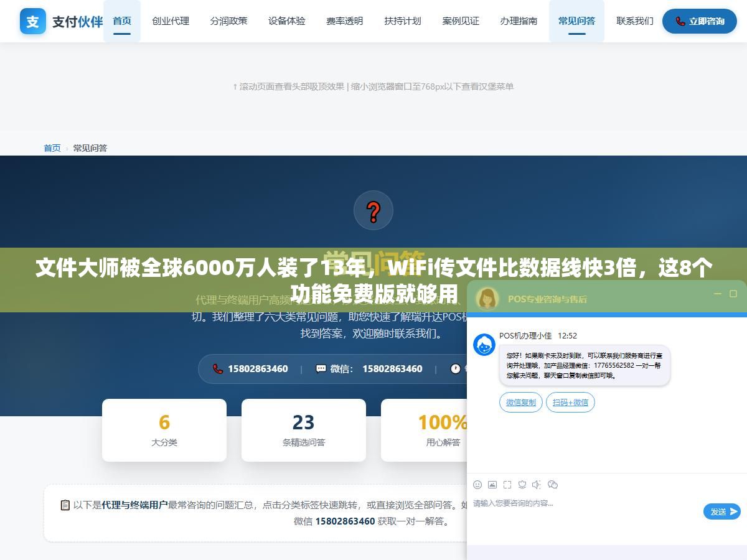Click the 6 大分类 stat card

pyautogui.click(x=164, y=430)
